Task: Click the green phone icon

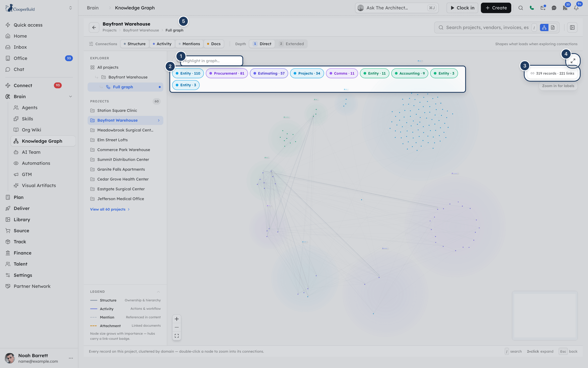Action: tap(532, 8)
